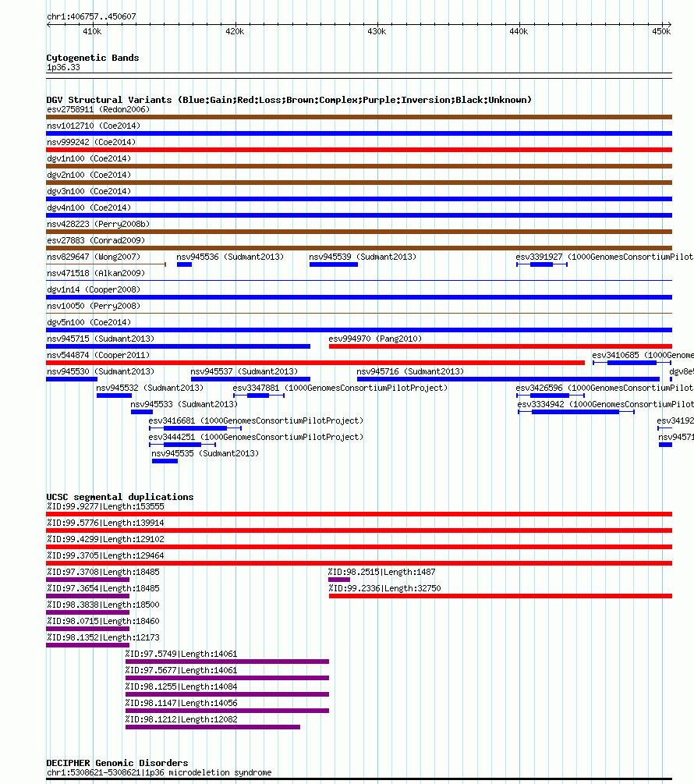
Task: Click %ID:97.3708|Length:18485 duplication label
Action: pos(103,572)
